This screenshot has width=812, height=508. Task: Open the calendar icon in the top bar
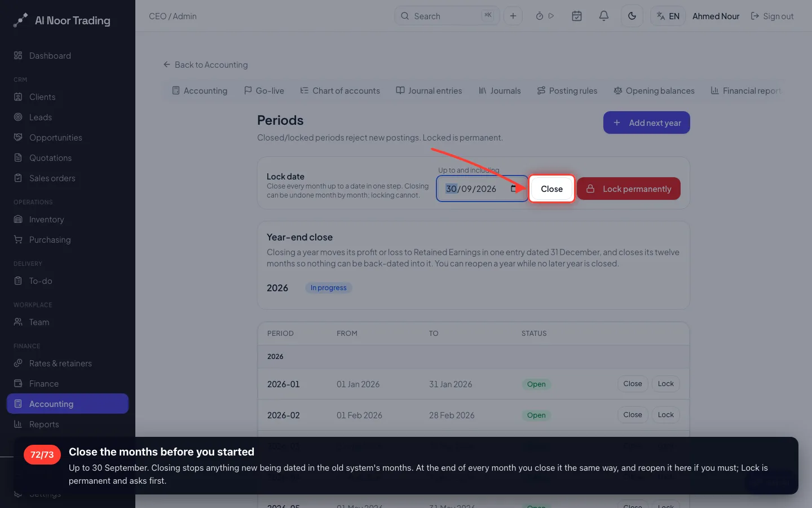pyautogui.click(x=577, y=16)
